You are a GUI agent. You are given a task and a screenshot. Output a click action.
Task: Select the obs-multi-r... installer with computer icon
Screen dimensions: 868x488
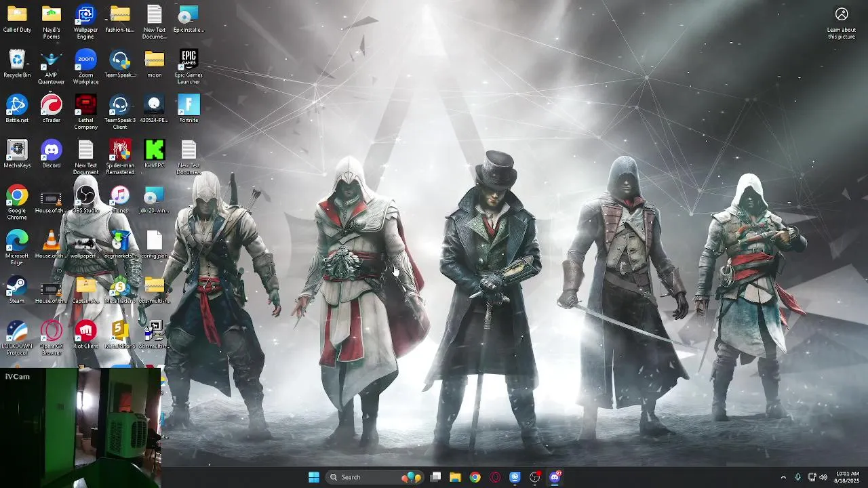pyautogui.click(x=155, y=336)
